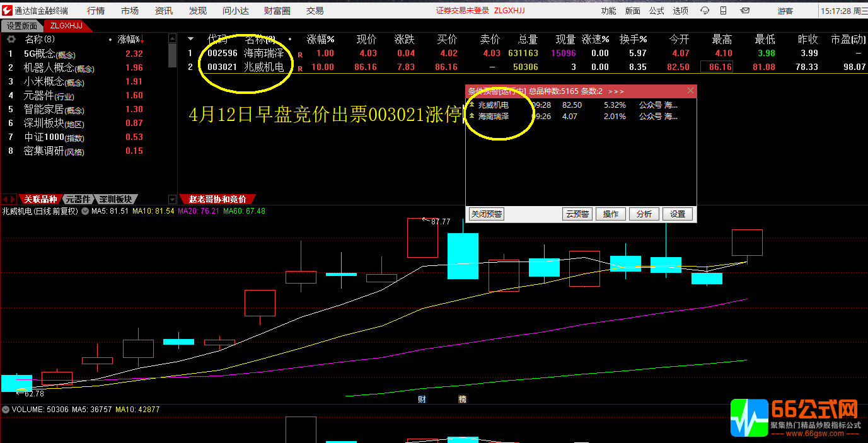Click the gear settings icon in watchlist header

tap(9, 39)
